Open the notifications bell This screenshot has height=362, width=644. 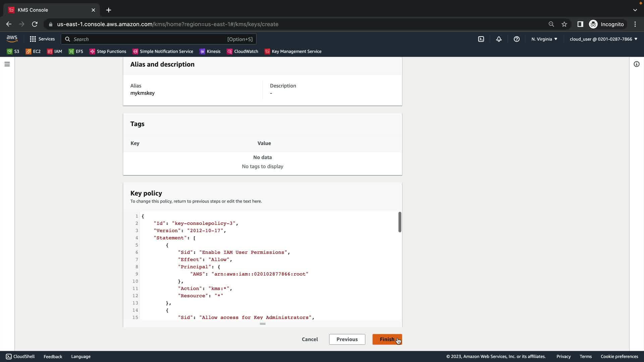point(499,39)
